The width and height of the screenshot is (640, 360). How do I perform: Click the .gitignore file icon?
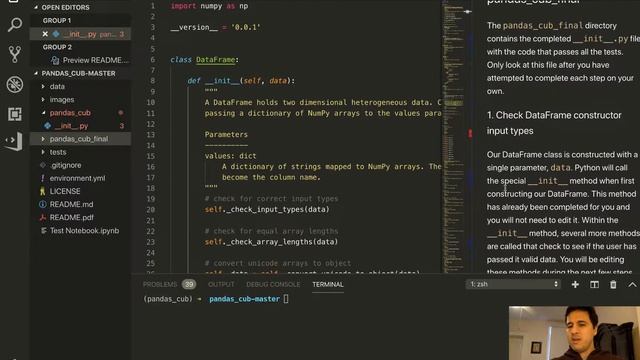pos(42,165)
